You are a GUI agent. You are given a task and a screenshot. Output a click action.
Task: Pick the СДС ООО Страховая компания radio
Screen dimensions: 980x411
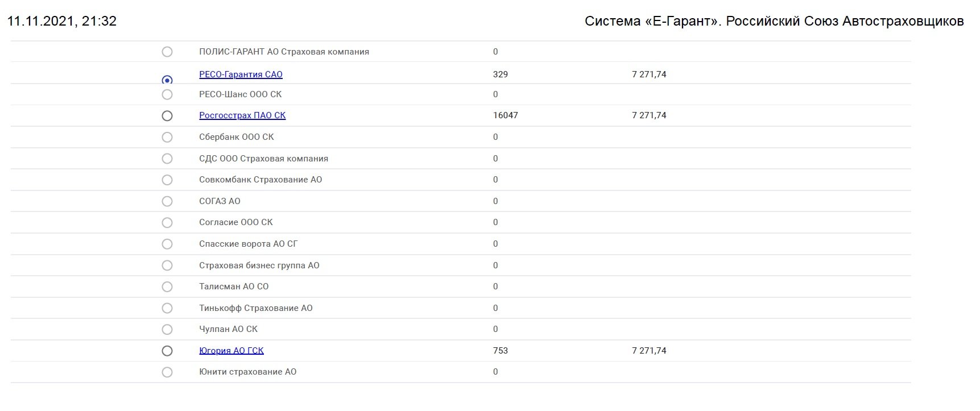(167, 159)
